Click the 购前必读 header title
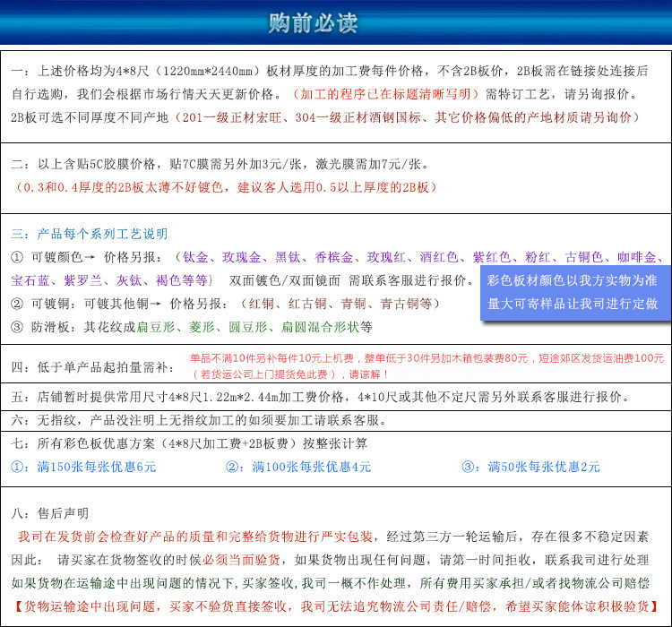Image resolution: width=672 pixels, height=627 pixels. coord(335,22)
